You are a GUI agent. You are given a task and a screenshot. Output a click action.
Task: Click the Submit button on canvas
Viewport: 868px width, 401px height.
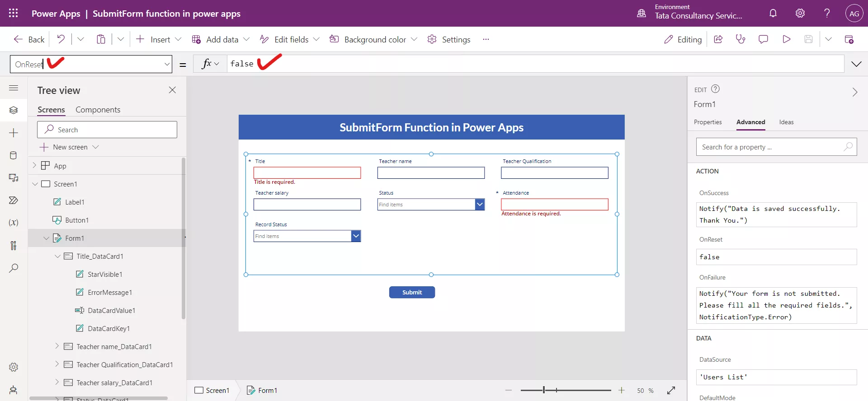[x=412, y=292]
